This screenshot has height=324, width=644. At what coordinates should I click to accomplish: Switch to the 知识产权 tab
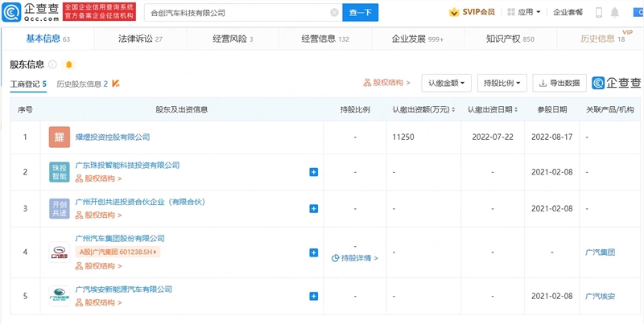[510, 39]
